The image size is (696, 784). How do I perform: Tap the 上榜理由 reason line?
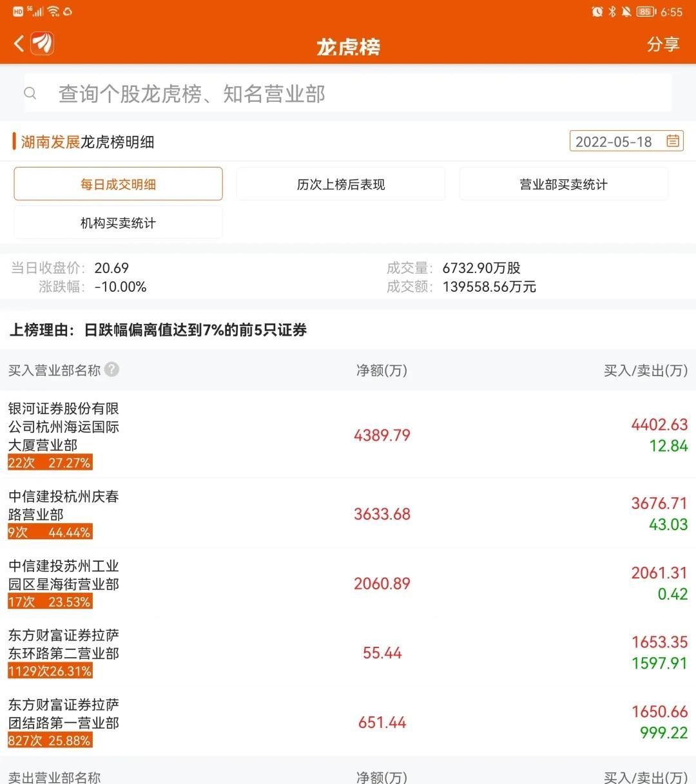pyautogui.click(x=158, y=330)
